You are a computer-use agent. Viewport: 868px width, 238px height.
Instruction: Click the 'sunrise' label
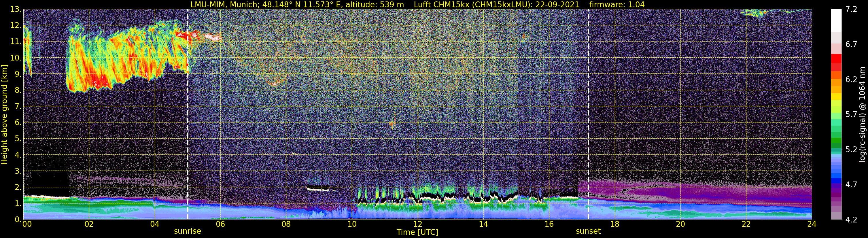click(x=187, y=231)
